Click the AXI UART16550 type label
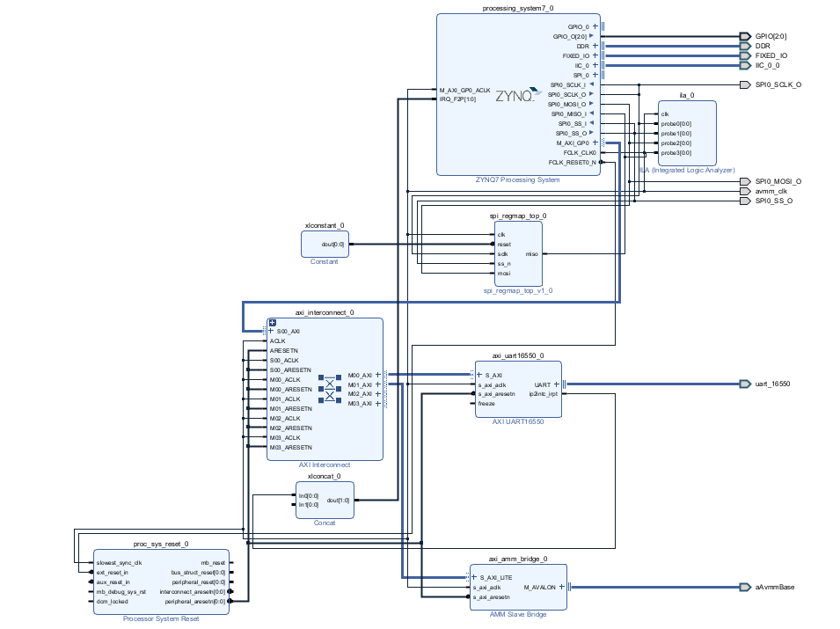This screenshot has width=840, height=629. coord(518,422)
